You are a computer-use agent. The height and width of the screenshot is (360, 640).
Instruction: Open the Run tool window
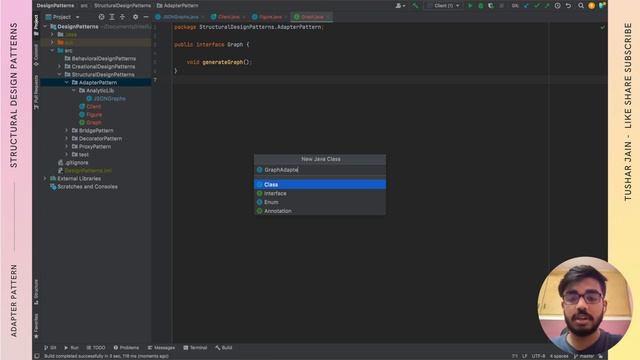[71, 348]
